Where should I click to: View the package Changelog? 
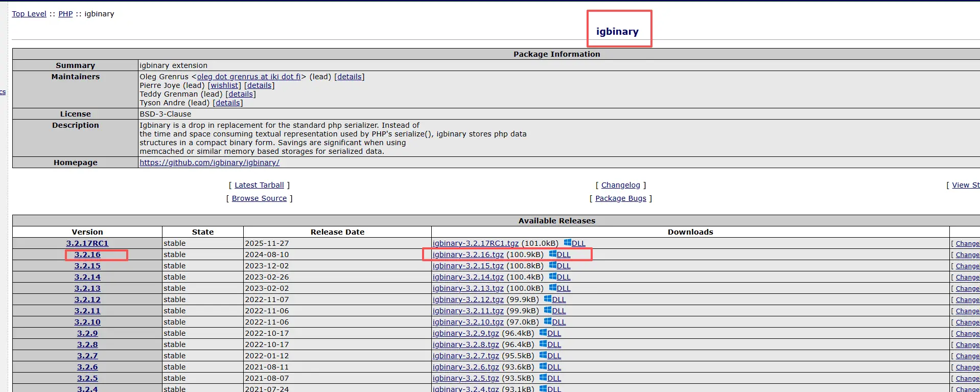pos(620,185)
